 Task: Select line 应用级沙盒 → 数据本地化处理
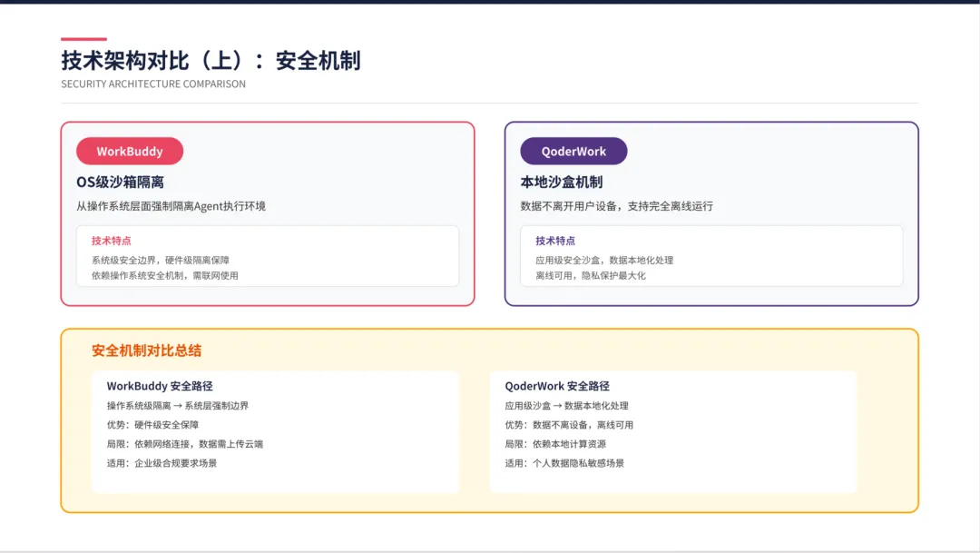[x=566, y=405]
